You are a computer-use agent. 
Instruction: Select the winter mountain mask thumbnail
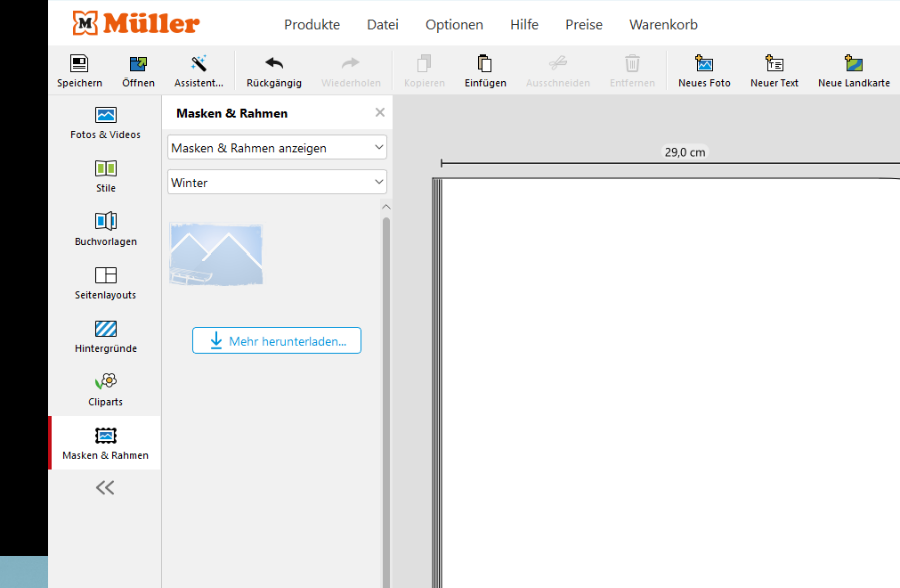click(216, 255)
